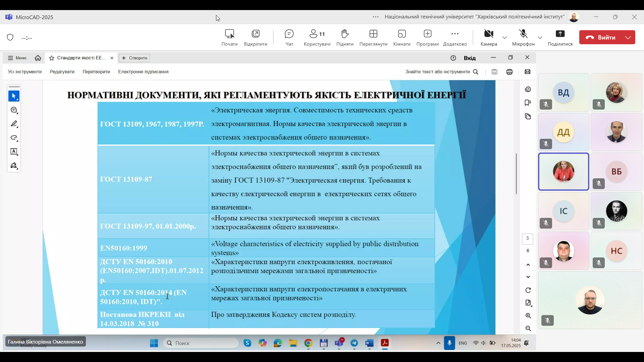
Task: Unmute using the Мікрофон toggle
Action: coord(523,37)
